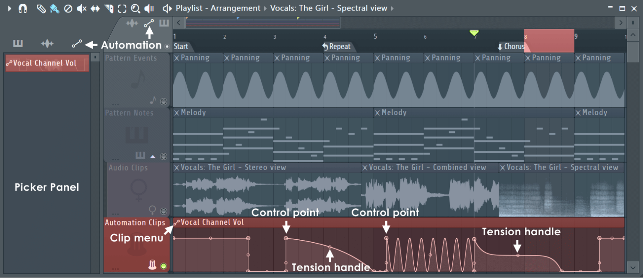Switch to the Automation tab above the playlist

pos(149,23)
